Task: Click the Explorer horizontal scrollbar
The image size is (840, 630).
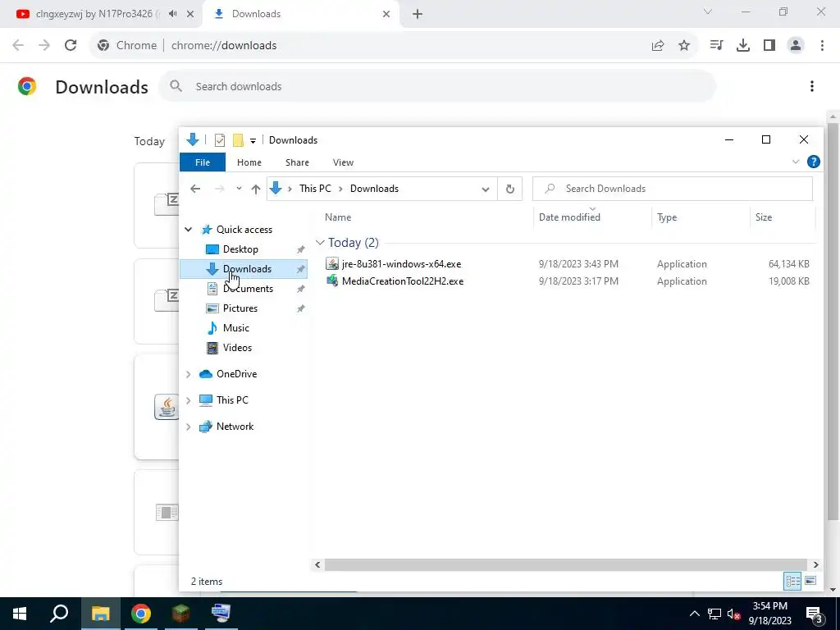Action: (566, 564)
